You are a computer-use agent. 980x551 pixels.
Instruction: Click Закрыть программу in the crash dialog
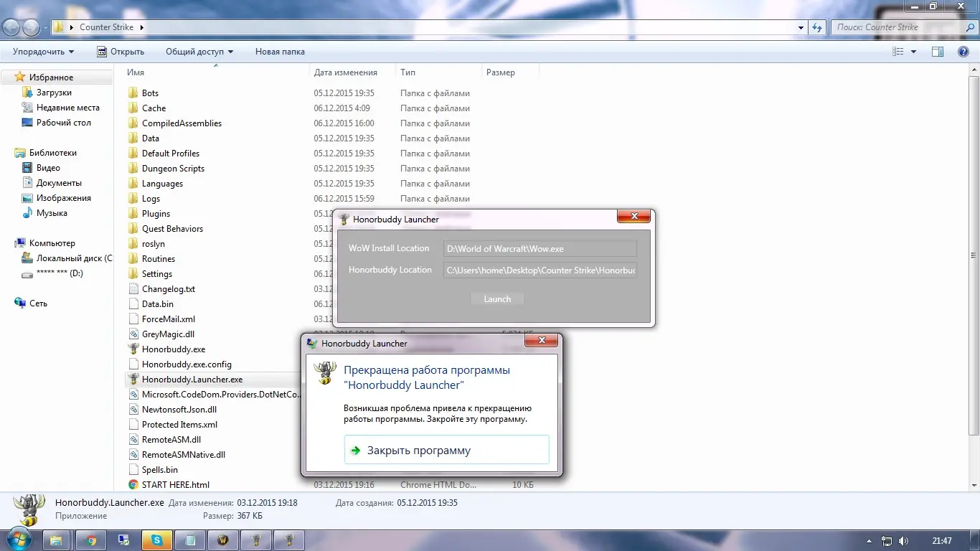pos(446,451)
